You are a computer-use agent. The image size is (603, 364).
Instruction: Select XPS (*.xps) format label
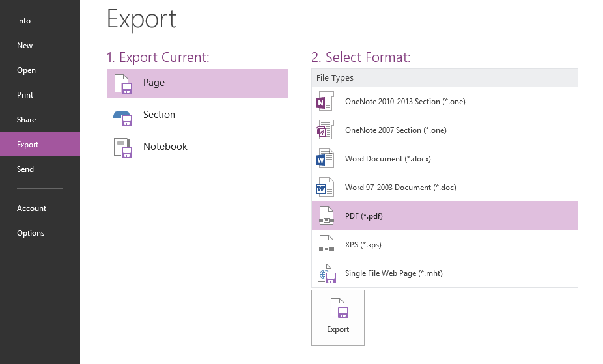[x=363, y=245]
